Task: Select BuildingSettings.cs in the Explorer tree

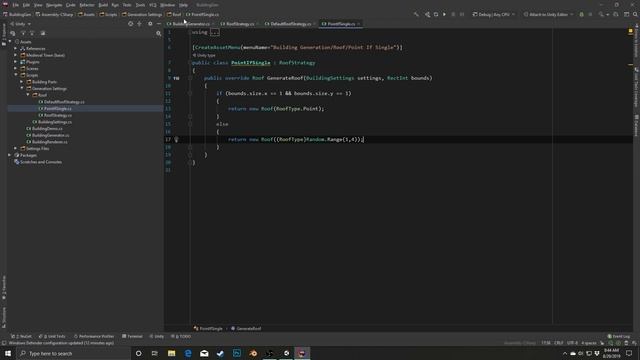Action: point(55,122)
